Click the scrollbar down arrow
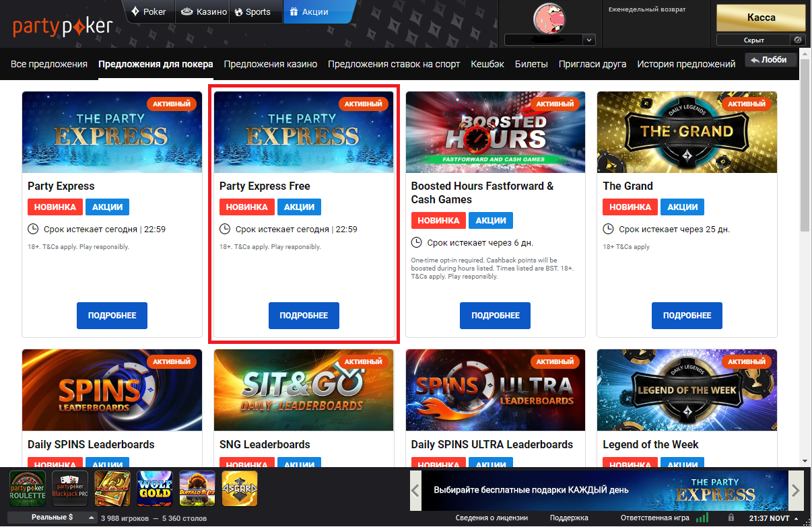Screen dimensions: 812x527 pos(805,461)
